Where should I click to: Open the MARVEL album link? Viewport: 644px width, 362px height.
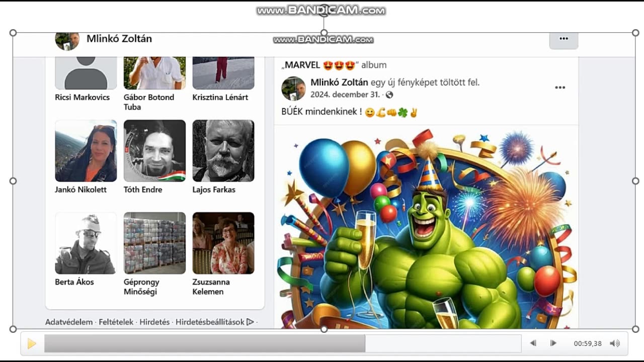(x=320, y=65)
